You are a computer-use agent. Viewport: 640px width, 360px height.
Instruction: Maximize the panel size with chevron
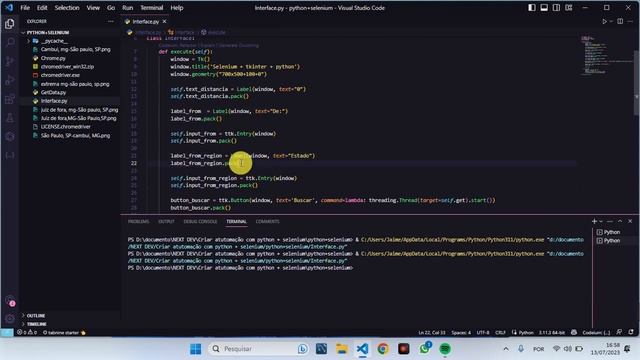pyautogui.click(x=620, y=221)
